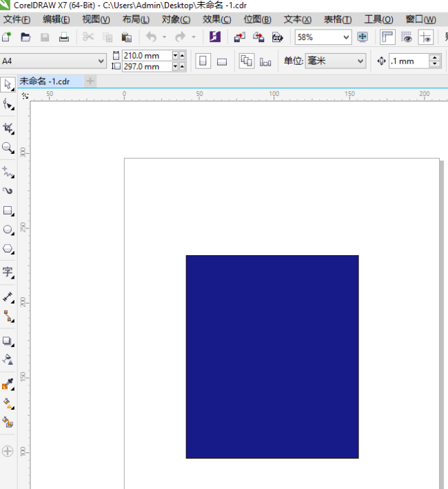448x489 pixels.
Task: Click the dark blue rectangle on canvas
Action: tap(272, 357)
